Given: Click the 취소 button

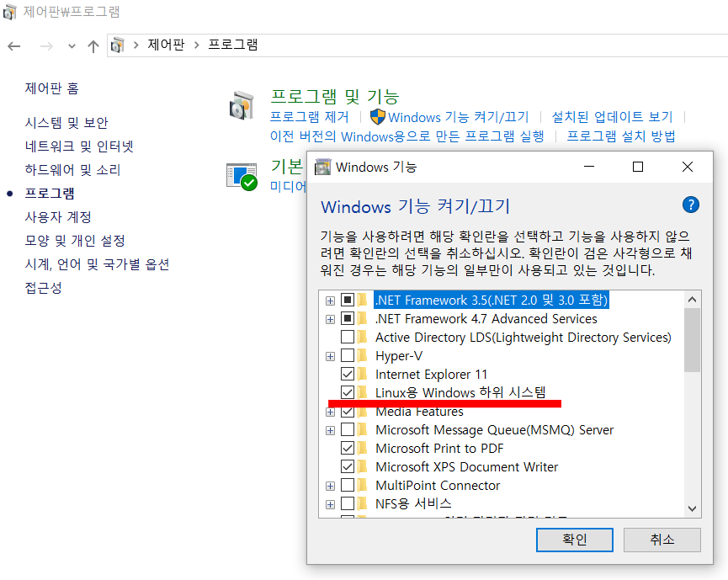Looking at the screenshot, I should point(662,540).
